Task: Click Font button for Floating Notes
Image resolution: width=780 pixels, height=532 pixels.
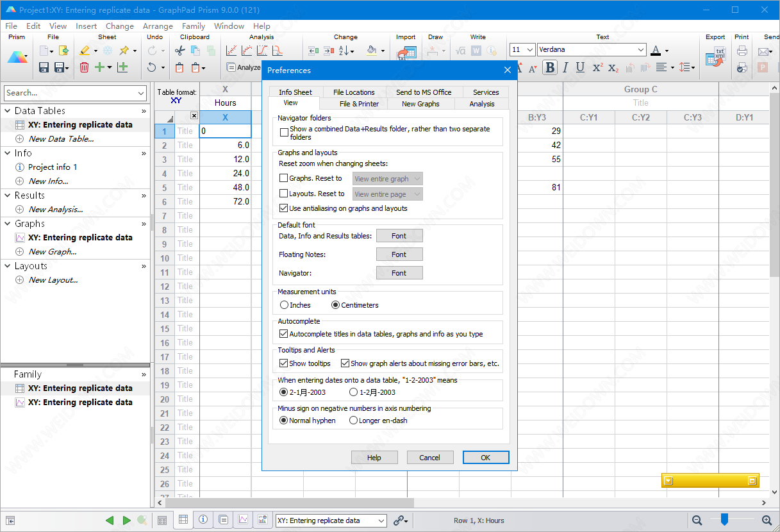Action: point(399,254)
